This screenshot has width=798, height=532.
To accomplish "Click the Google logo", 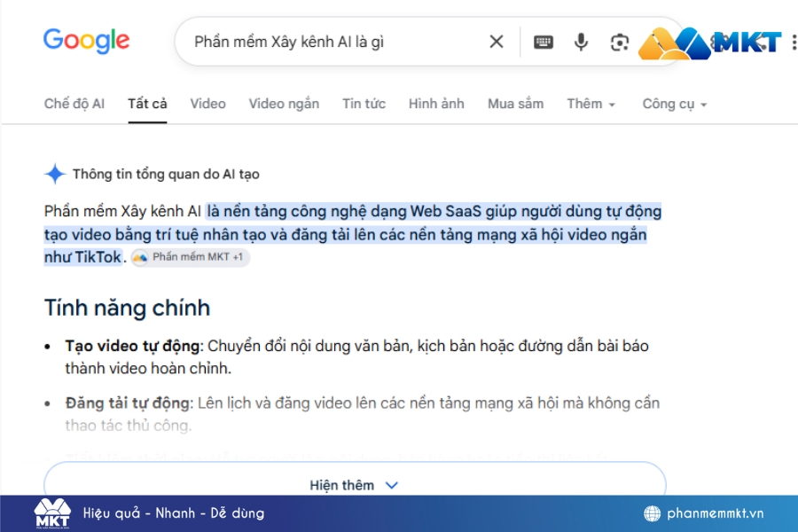I will (86, 41).
